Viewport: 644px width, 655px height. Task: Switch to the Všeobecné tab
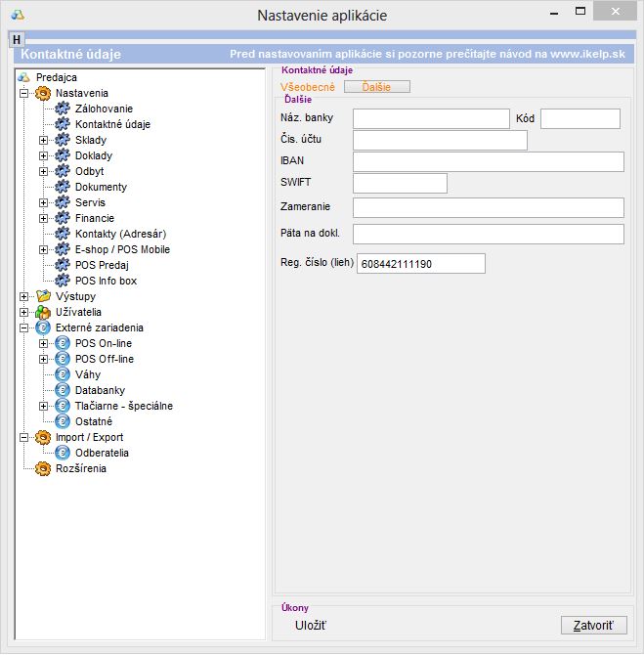coord(307,87)
